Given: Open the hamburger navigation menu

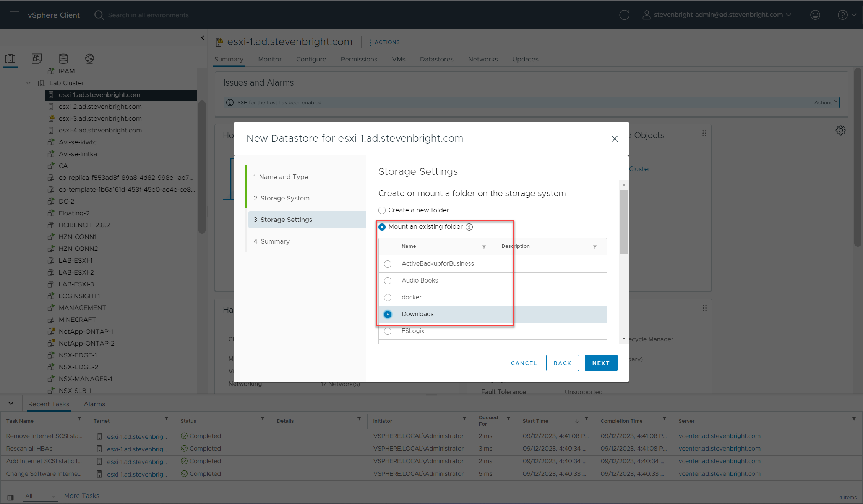Looking at the screenshot, I should point(14,15).
